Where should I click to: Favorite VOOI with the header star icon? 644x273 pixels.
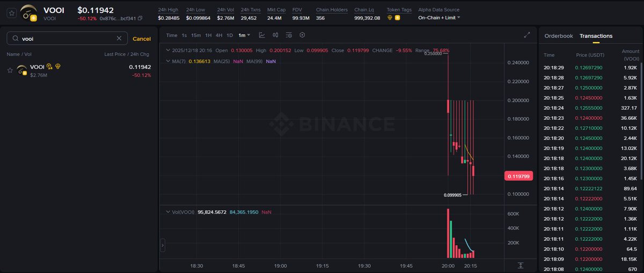click(11, 13)
